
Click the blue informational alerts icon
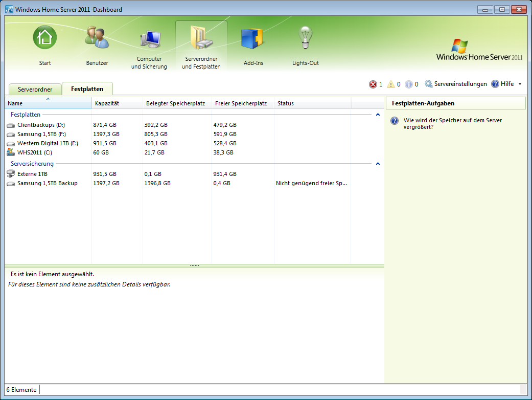(409, 84)
